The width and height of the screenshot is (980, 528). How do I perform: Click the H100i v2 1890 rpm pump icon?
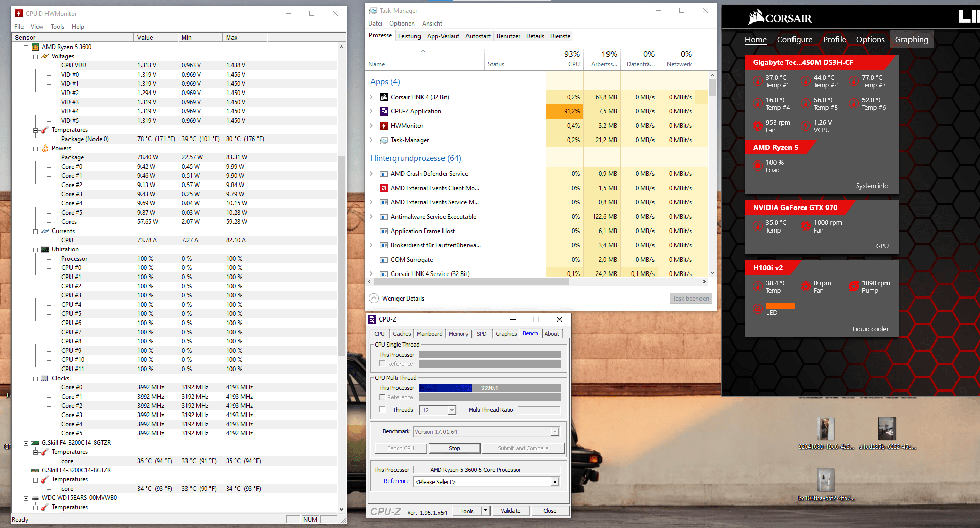(854, 286)
